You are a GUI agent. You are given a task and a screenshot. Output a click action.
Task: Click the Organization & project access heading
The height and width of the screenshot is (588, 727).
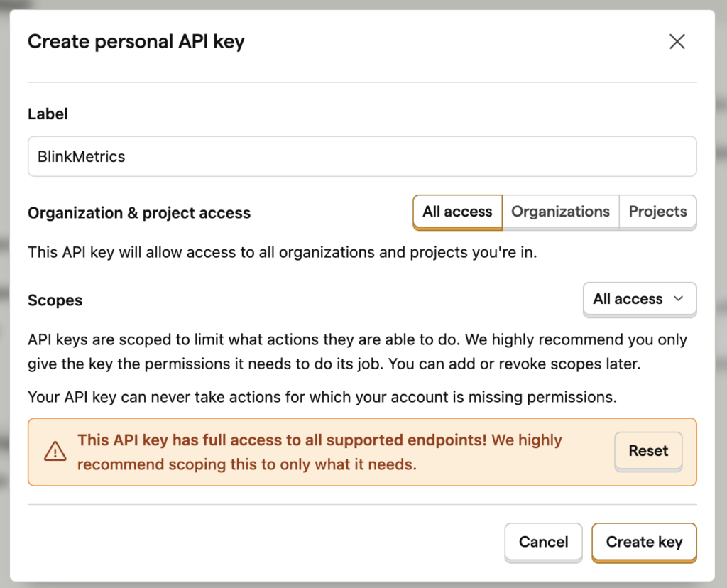[139, 213]
